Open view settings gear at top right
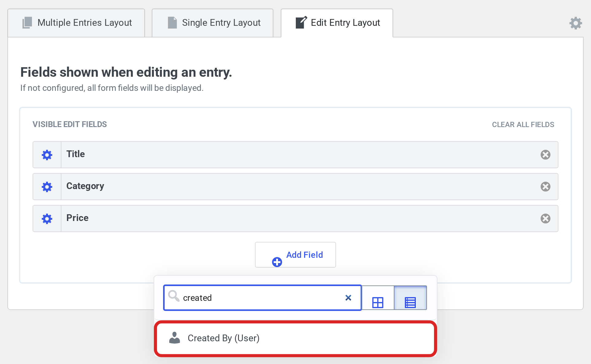 coord(576,23)
